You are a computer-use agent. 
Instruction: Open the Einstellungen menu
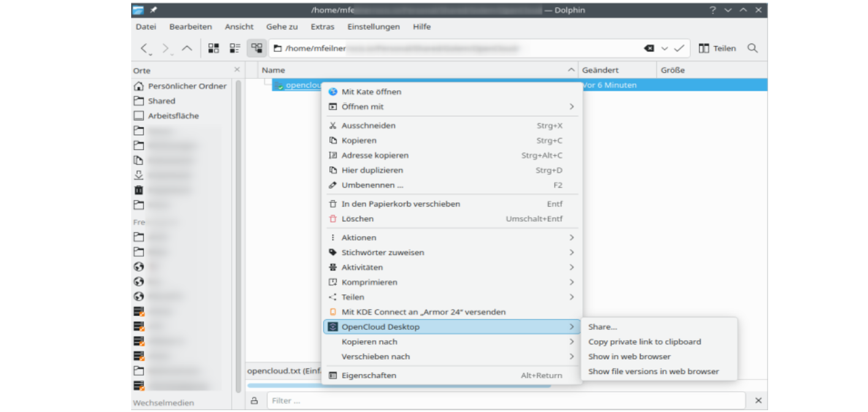coord(373,27)
